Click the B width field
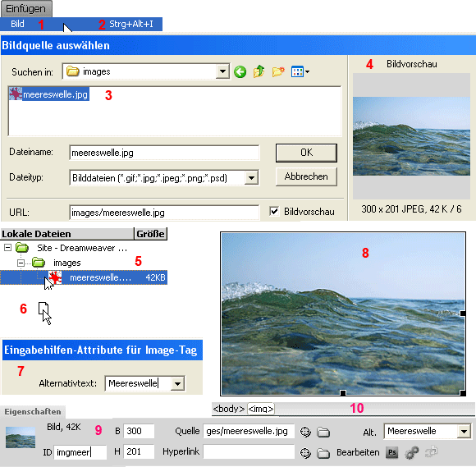The image size is (476, 467). point(139,431)
